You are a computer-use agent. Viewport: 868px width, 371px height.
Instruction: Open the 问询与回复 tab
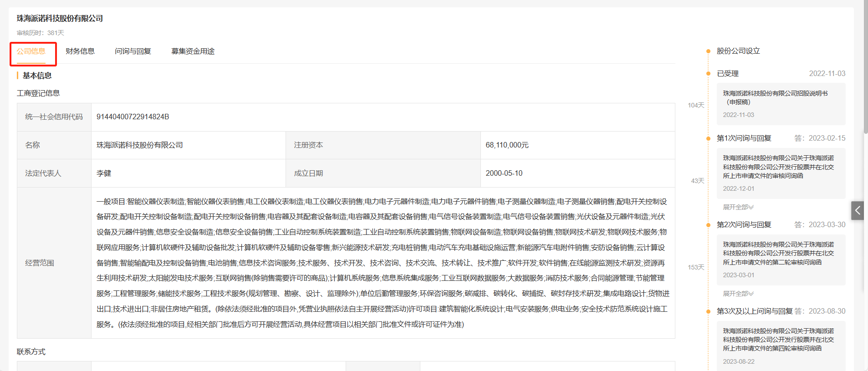coord(133,51)
